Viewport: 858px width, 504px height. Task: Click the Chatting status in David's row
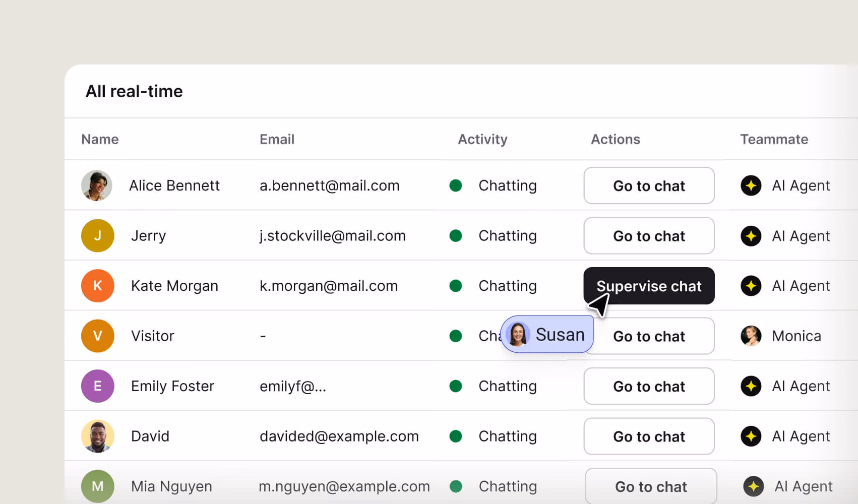coord(507,436)
